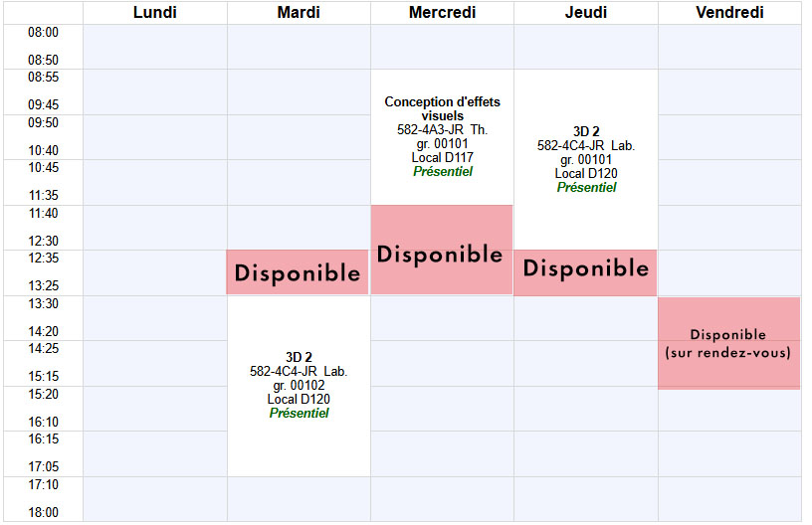Click Local D120 in the Jeudi course block
Screen dimensions: 812x525
point(585,173)
